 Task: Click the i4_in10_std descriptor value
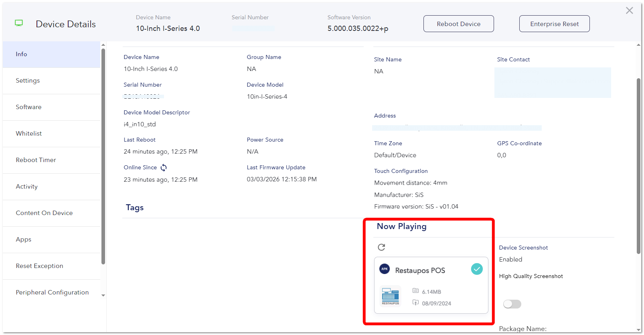coord(140,124)
